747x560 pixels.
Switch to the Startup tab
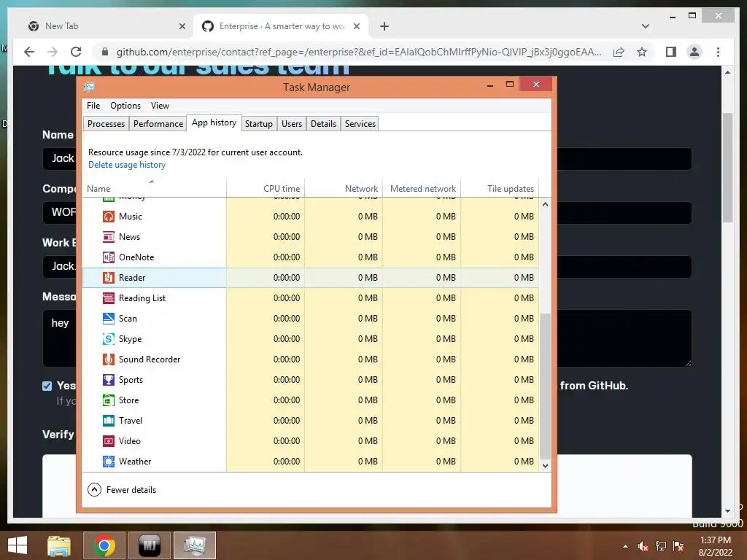tap(259, 124)
